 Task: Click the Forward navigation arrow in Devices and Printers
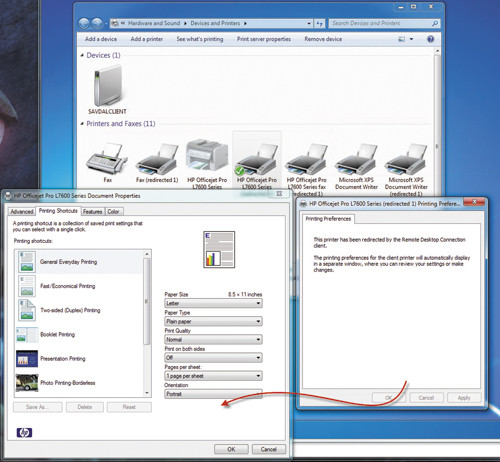click(x=97, y=23)
